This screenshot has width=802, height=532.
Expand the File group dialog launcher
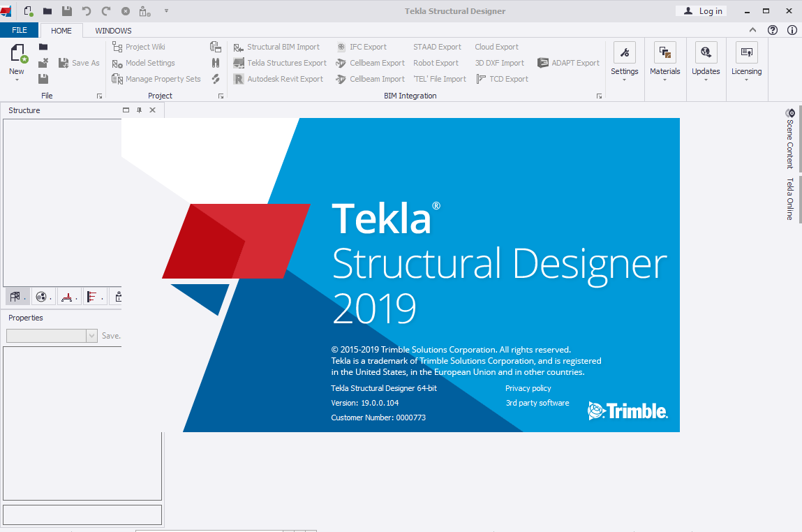[99, 96]
